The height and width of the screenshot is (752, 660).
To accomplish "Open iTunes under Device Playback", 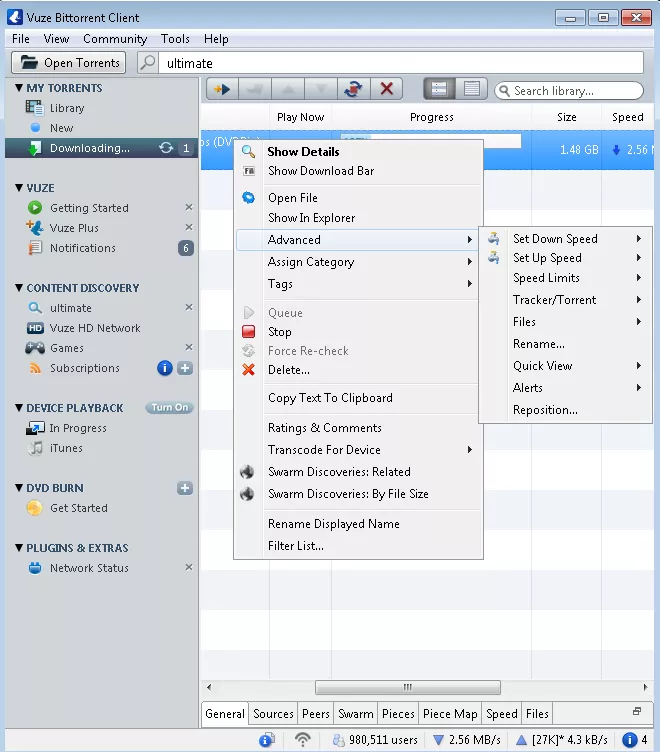I will 66,448.
